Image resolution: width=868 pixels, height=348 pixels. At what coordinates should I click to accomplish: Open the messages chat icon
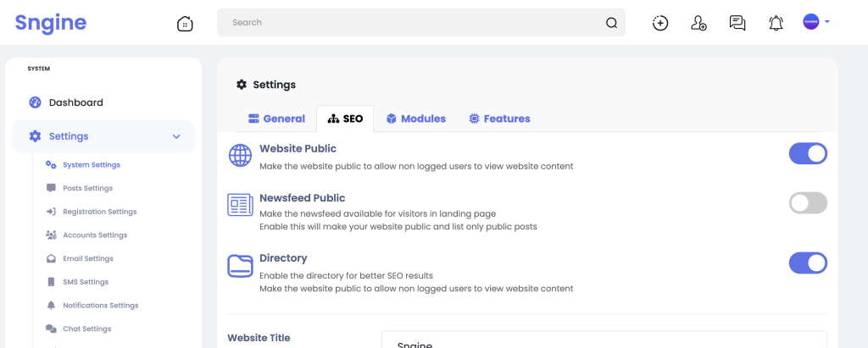coord(737,23)
